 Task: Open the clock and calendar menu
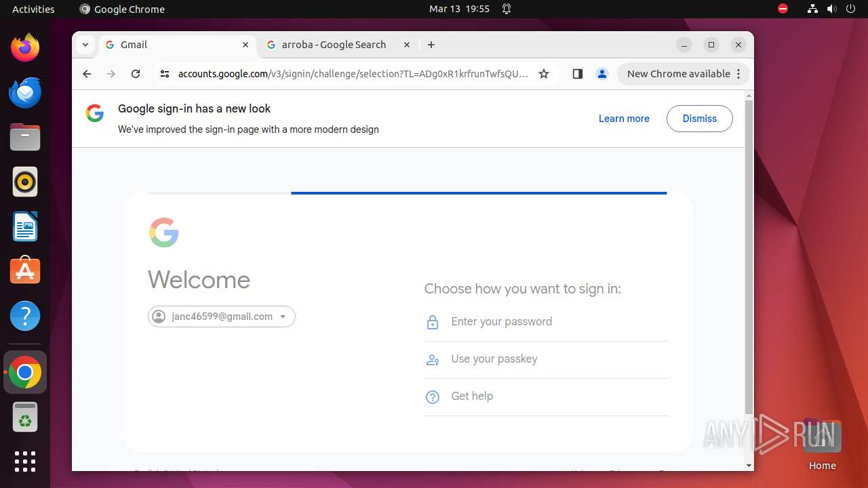[459, 9]
